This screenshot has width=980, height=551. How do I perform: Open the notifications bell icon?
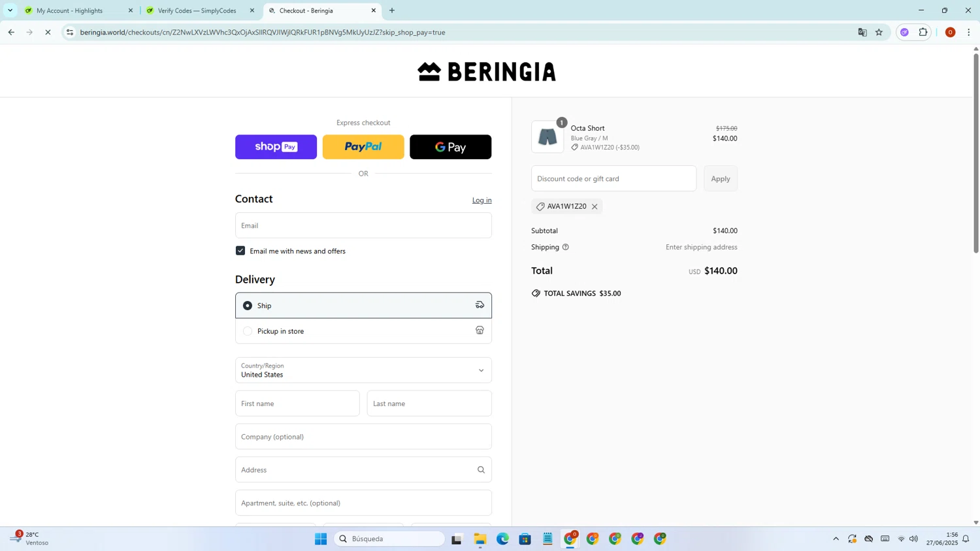click(x=966, y=539)
